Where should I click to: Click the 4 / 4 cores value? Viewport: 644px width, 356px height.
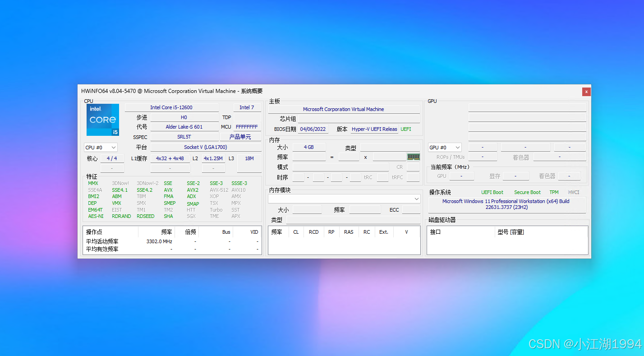112,158
